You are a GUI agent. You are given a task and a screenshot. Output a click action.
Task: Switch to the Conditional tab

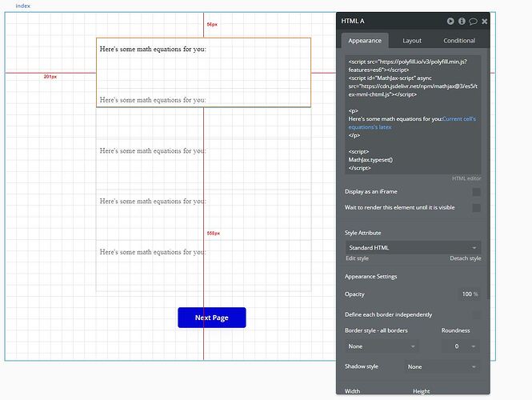[459, 41]
